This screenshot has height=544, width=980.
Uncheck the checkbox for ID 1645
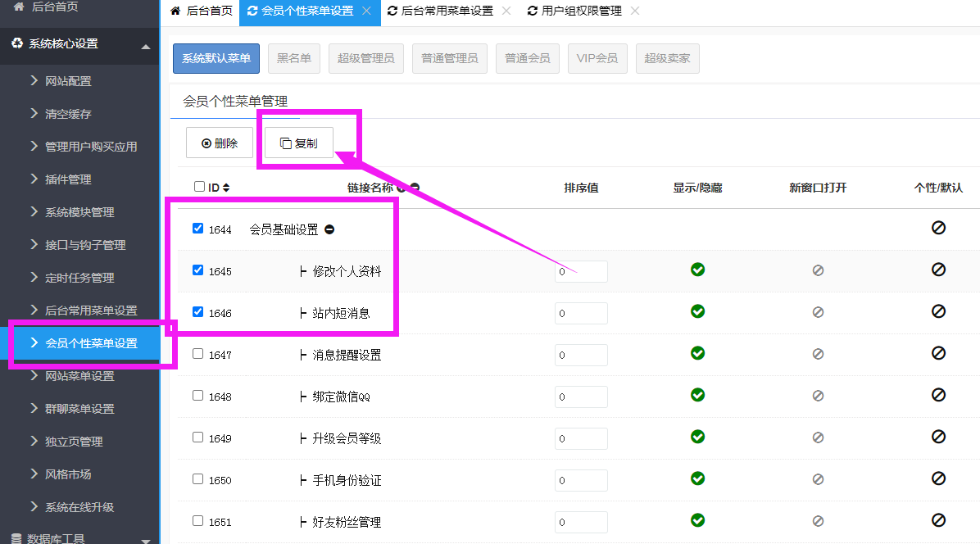[x=197, y=270]
